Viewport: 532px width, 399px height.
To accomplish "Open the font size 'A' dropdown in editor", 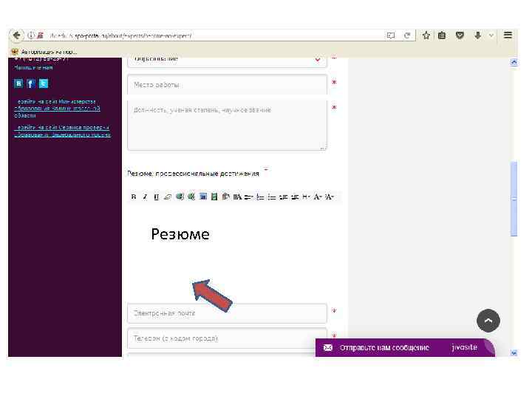I will tap(318, 197).
